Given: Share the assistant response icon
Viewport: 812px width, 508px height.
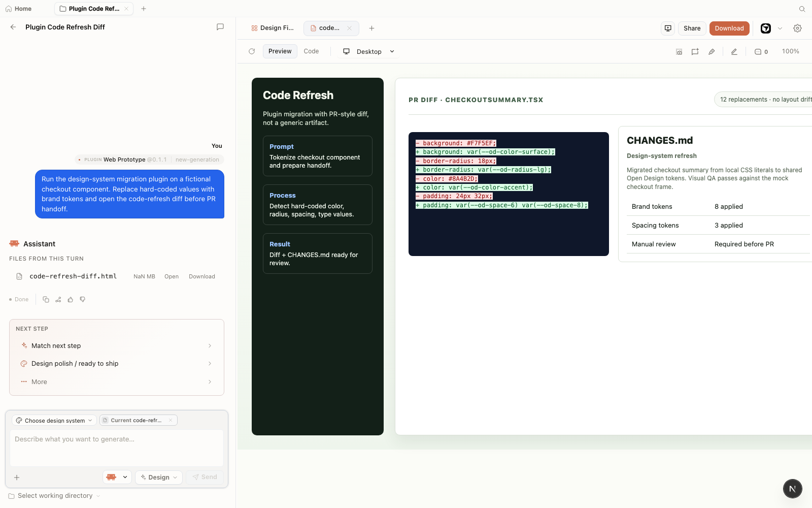Looking at the screenshot, I should [x=58, y=300].
